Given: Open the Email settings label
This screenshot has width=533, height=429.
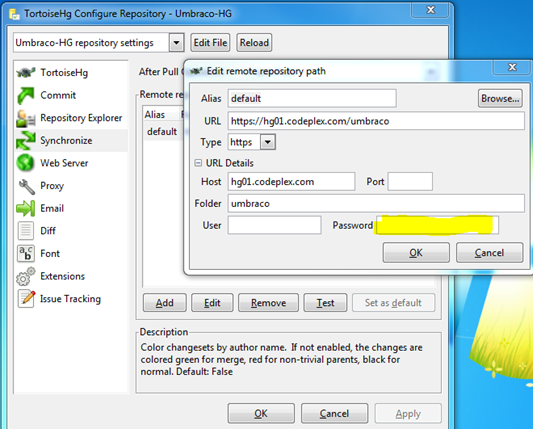Looking at the screenshot, I should (52, 208).
